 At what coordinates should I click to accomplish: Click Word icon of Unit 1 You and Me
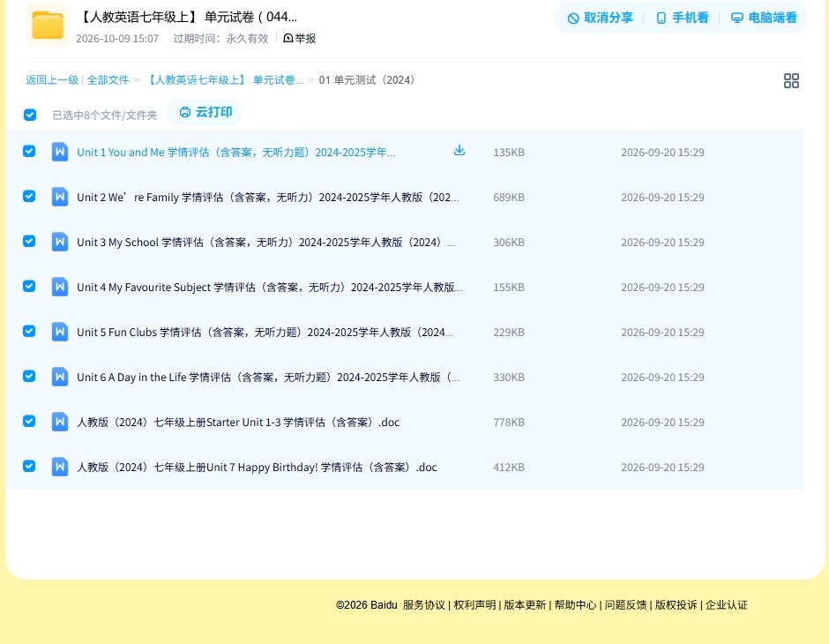point(60,152)
